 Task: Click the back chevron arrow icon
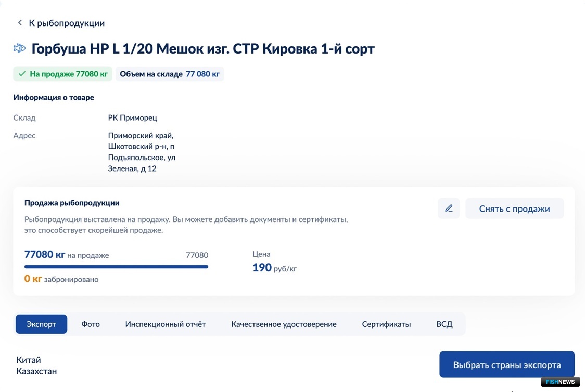20,23
